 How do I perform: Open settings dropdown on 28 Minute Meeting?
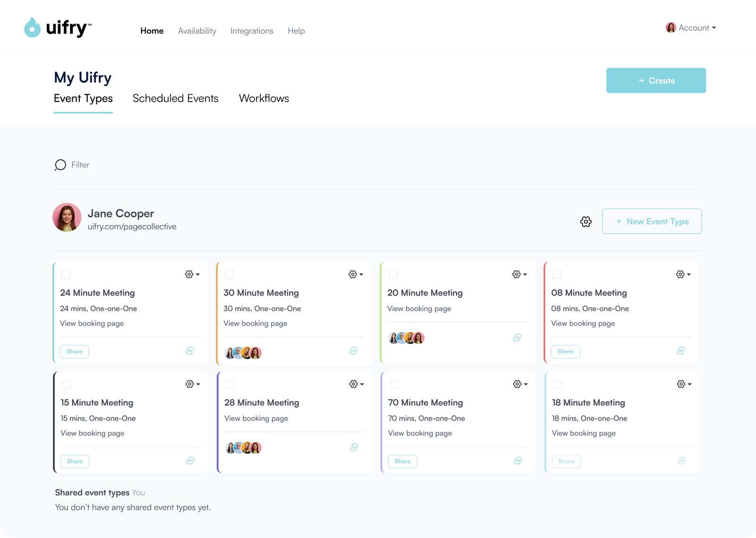click(357, 384)
